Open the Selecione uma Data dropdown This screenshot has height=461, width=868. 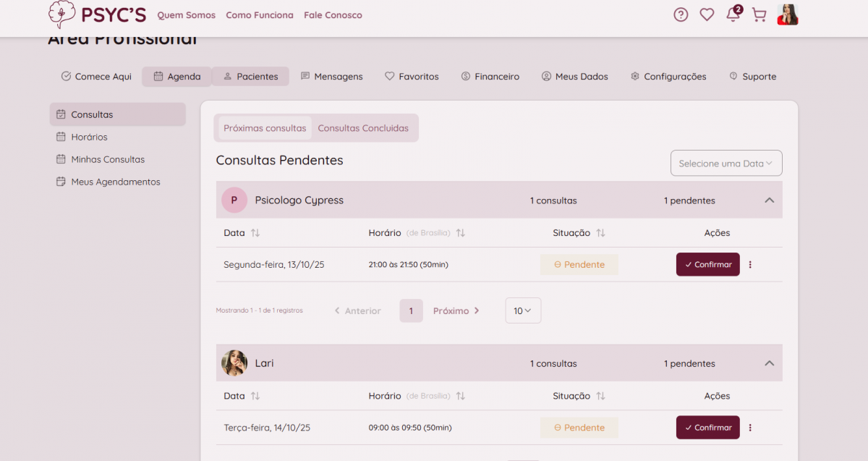(726, 164)
